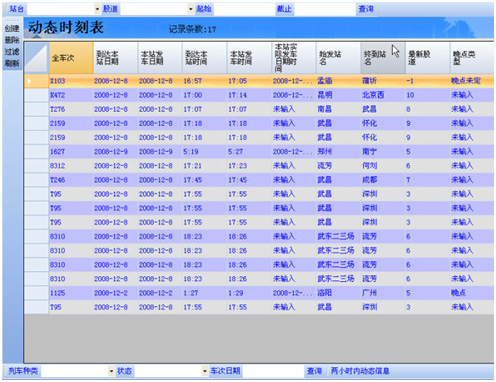
Task: Click 刷新 in the left sidebar
Action: coord(12,63)
